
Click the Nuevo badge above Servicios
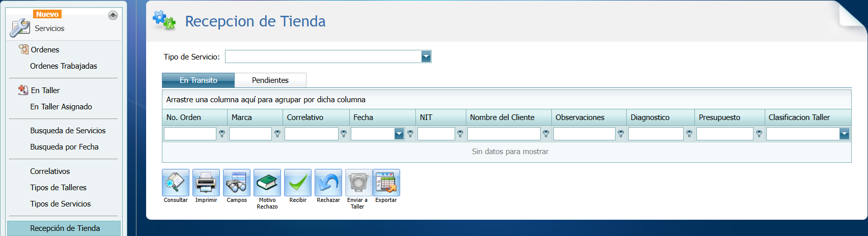tap(47, 14)
